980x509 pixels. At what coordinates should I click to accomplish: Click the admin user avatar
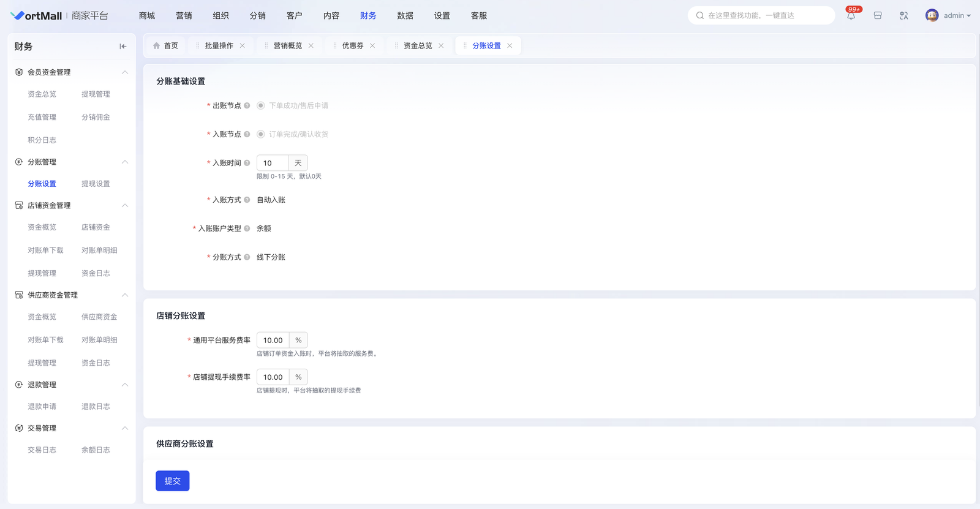(x=932, y=16)
